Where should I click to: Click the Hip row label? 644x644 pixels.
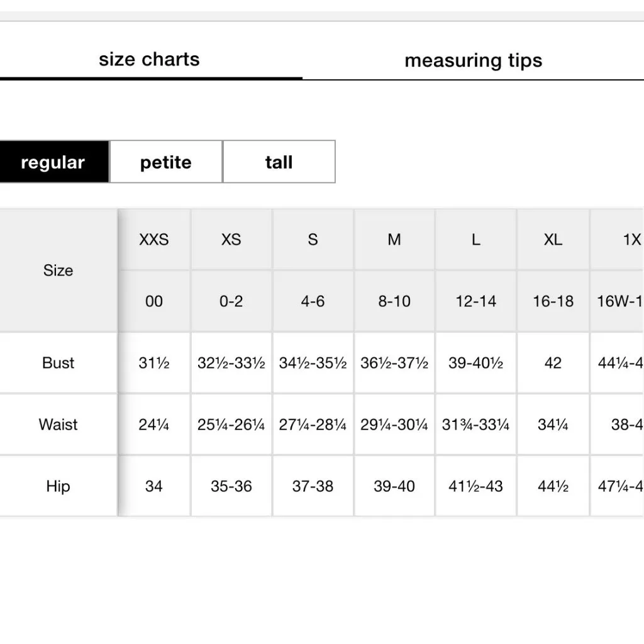[x=58, y=486]
